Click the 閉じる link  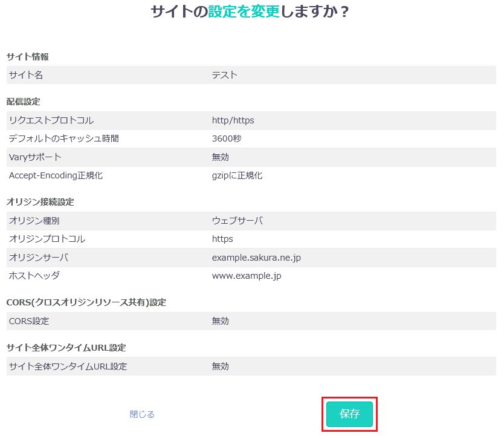click(x=142, y=414)
